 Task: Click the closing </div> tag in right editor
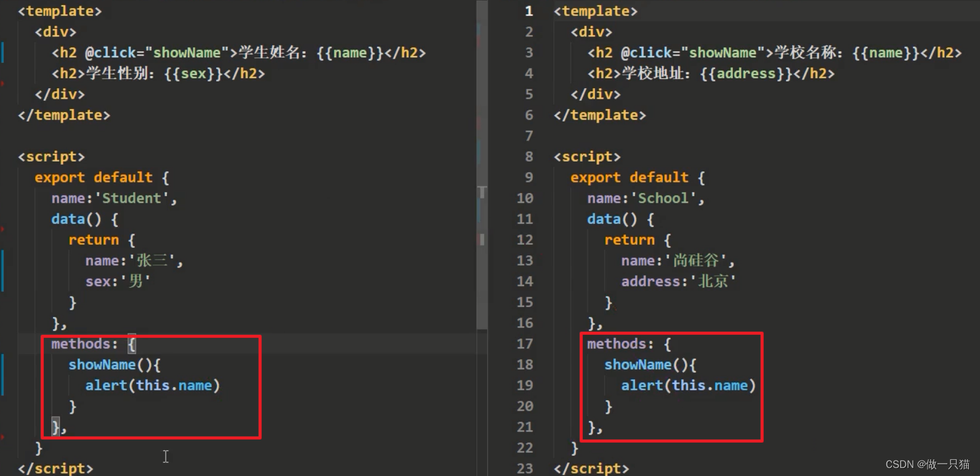coord(596,94)
